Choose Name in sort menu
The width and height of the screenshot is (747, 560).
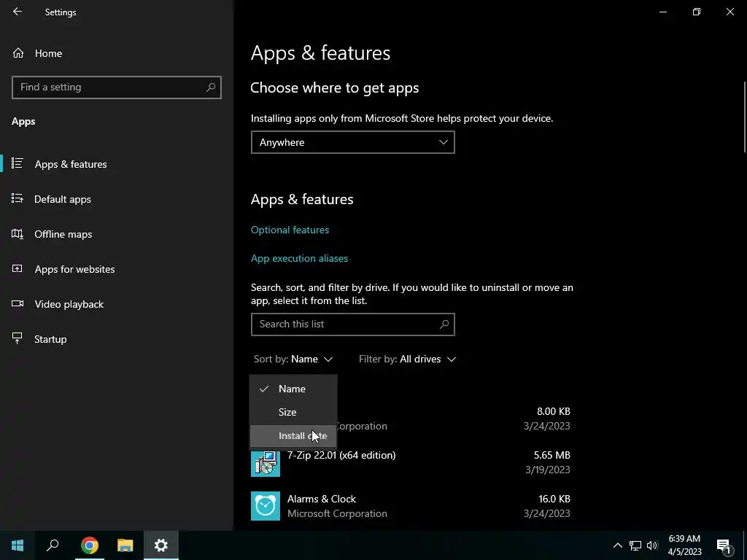[293, 389]
